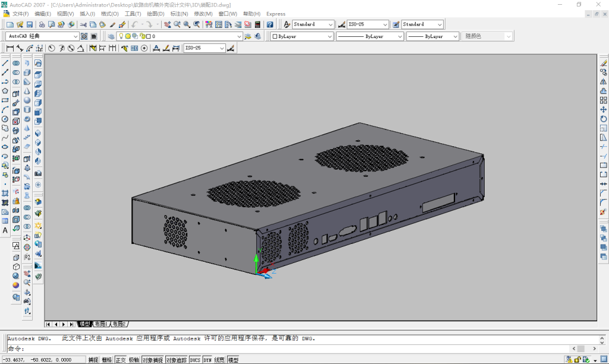Open the Layer Properties Manager icon
Image resolution: width=609 pixels, height=364 pixels.
(111, 36)
